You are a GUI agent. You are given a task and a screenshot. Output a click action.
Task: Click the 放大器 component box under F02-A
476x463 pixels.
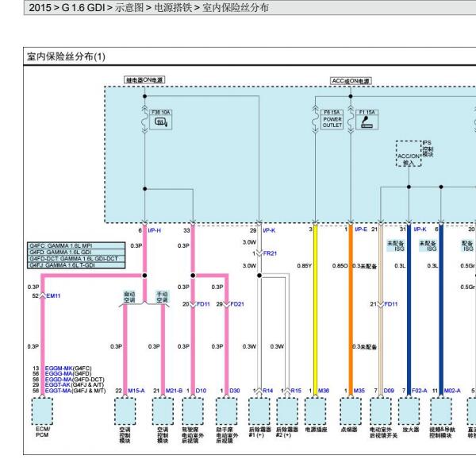tap(409, 411)
